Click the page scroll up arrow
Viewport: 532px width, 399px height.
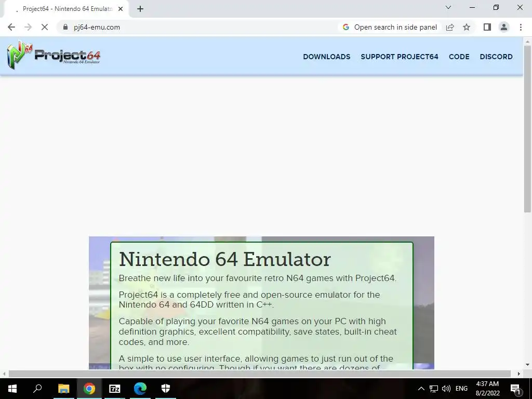tap(527, 42)
